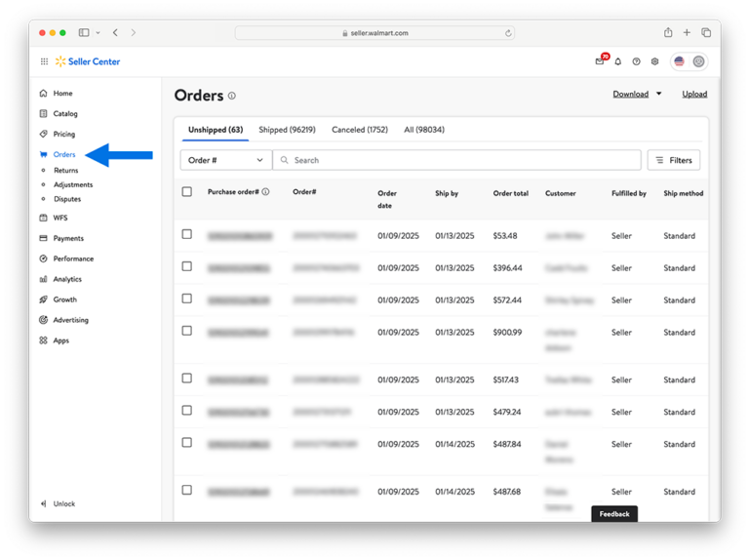Click the info icon beside Orders heading
This screenshot has width=749, height=560.
click(x=232, y=96)
